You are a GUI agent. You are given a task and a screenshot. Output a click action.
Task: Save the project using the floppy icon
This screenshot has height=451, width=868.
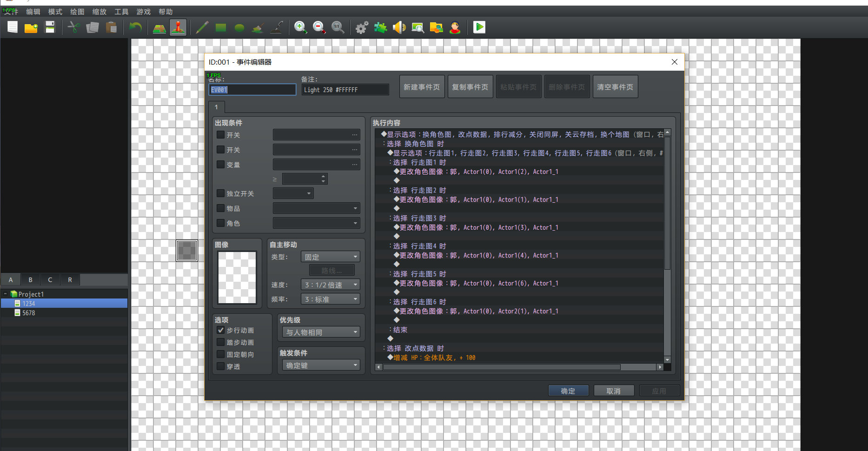[x=50, y=27]
